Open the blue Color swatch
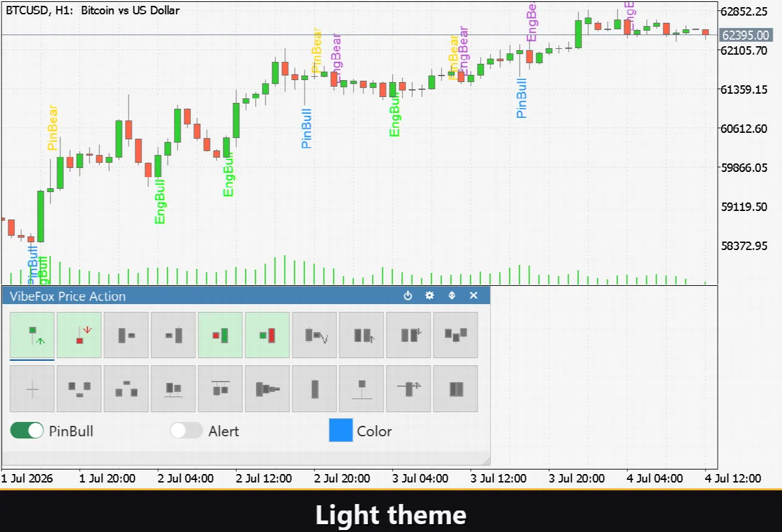 [341, 430]
